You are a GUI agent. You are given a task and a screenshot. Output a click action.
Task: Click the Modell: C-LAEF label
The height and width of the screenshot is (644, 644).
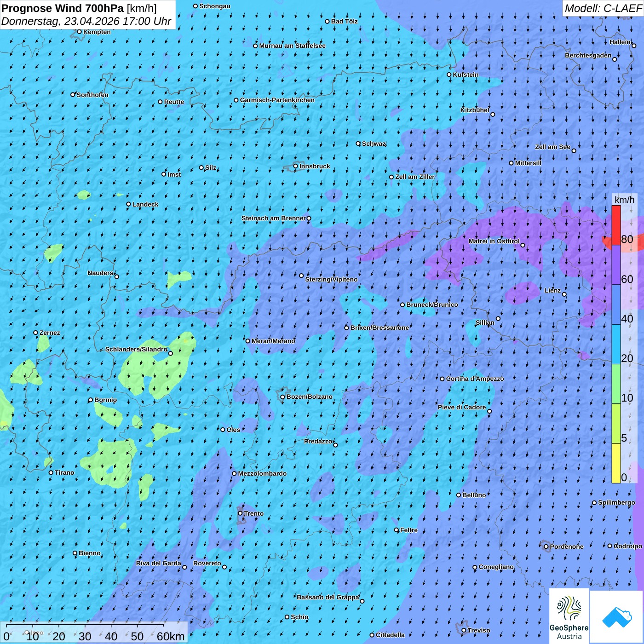coord(603,8)
